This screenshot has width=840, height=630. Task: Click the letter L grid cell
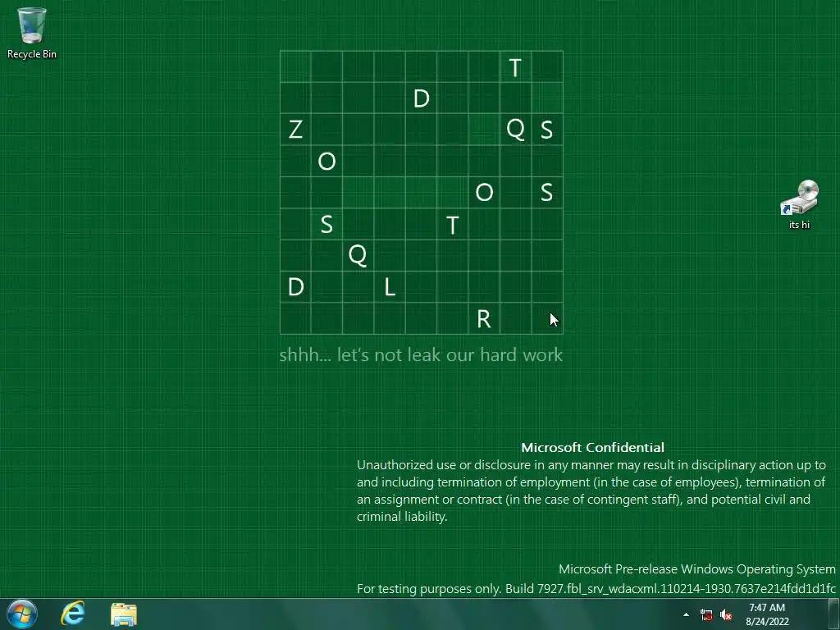pyautogui.click(x=390, y=286)
